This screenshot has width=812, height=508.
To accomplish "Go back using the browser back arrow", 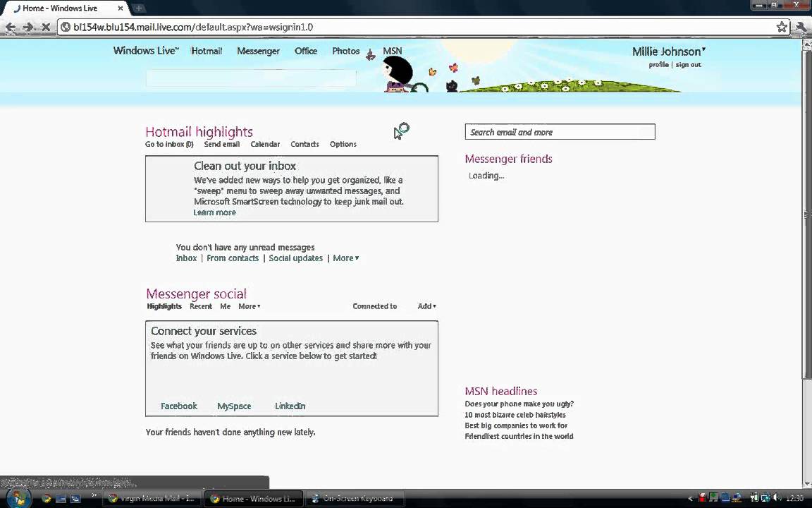I will pyautogui.click(x=11, y=27).
